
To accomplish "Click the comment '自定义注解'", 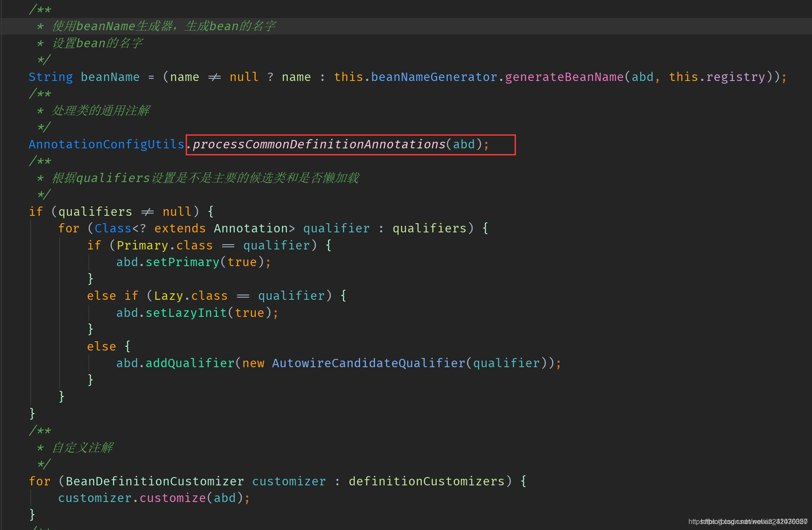I will pyautogui.click(x=82, y=448).
